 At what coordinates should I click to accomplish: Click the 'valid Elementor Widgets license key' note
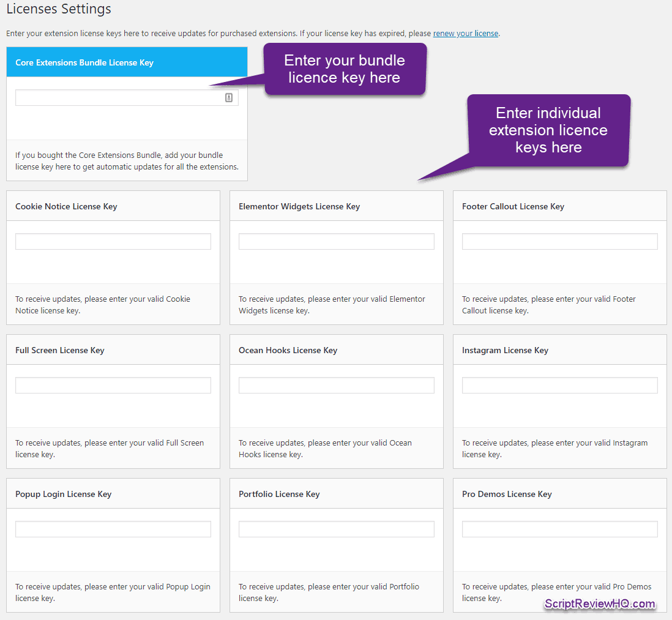332,305
